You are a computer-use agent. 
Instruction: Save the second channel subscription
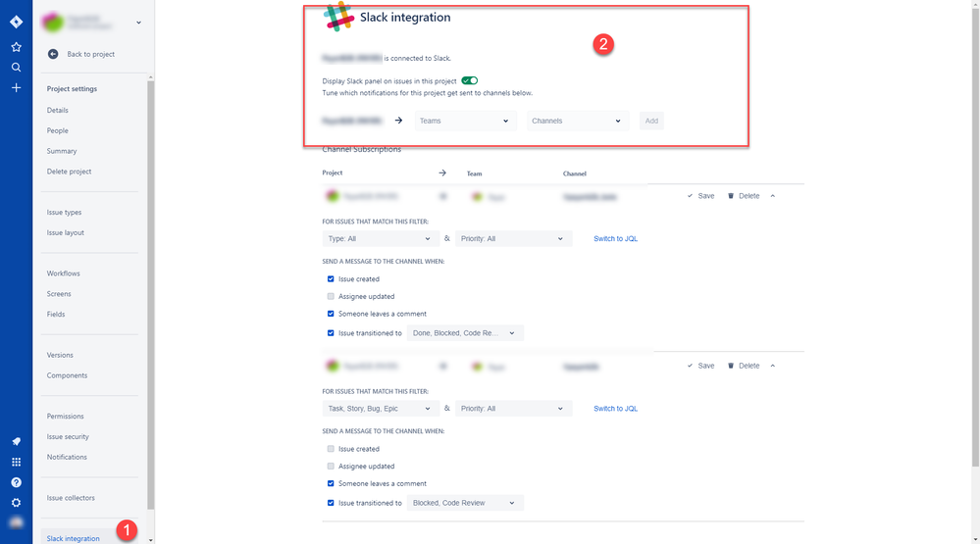tap(700, 366)
